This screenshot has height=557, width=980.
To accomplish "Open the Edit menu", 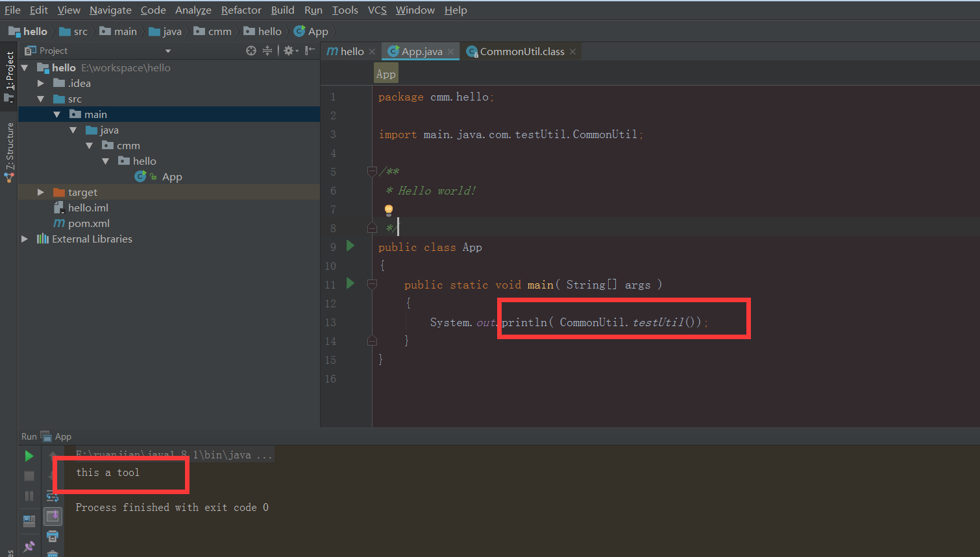I will [39, 10].
